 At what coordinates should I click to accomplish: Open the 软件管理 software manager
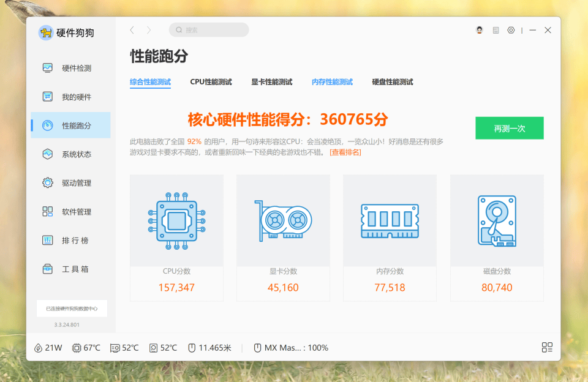tap(69, 211)
